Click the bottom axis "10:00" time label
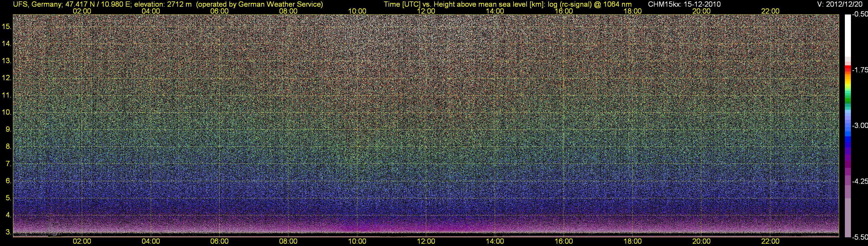Screen dimensions: 868x246 point(357,241)
